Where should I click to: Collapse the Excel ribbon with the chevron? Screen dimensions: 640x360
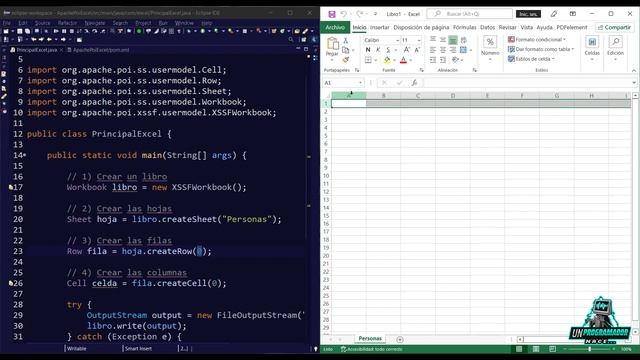point(633,71)
